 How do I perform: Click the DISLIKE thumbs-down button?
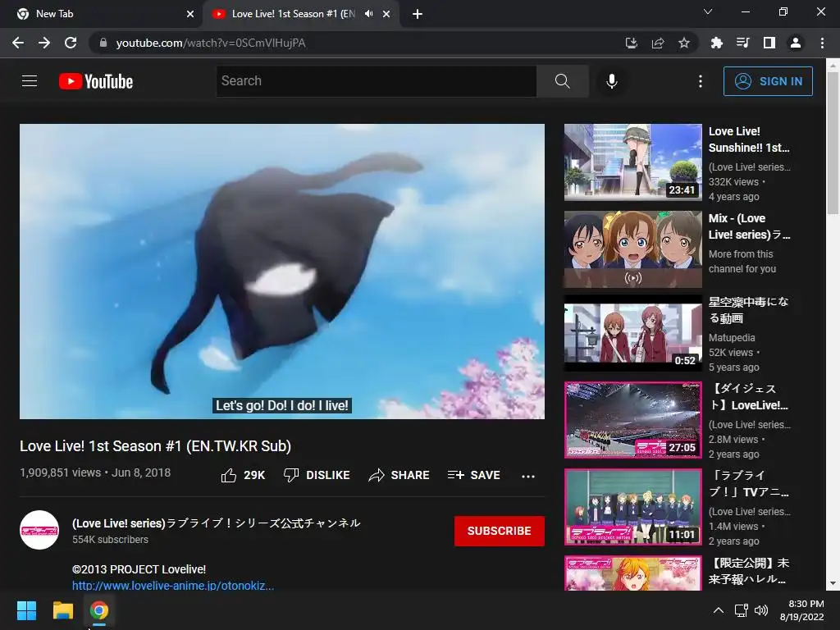(x=317, y=475)
